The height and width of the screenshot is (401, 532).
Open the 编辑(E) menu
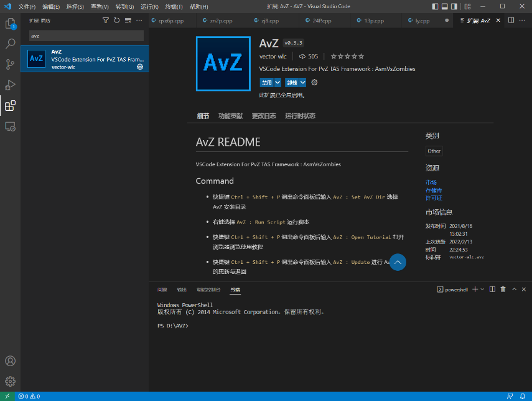pos(51,6)
